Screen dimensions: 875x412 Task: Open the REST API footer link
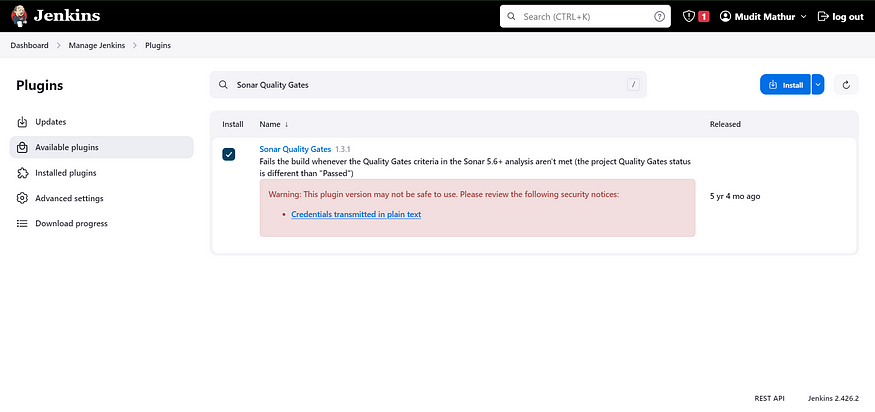[x=769, y=399]
